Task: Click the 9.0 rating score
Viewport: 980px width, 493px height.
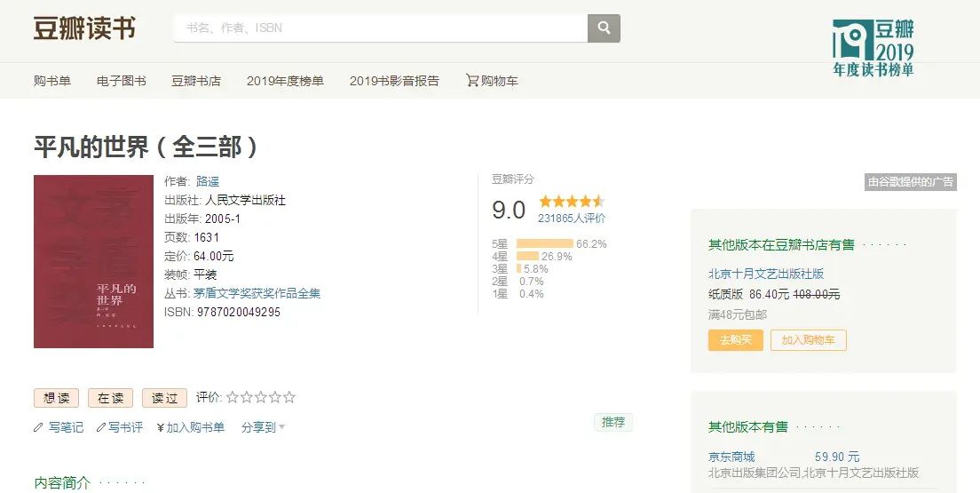Action: pos(509,210)
